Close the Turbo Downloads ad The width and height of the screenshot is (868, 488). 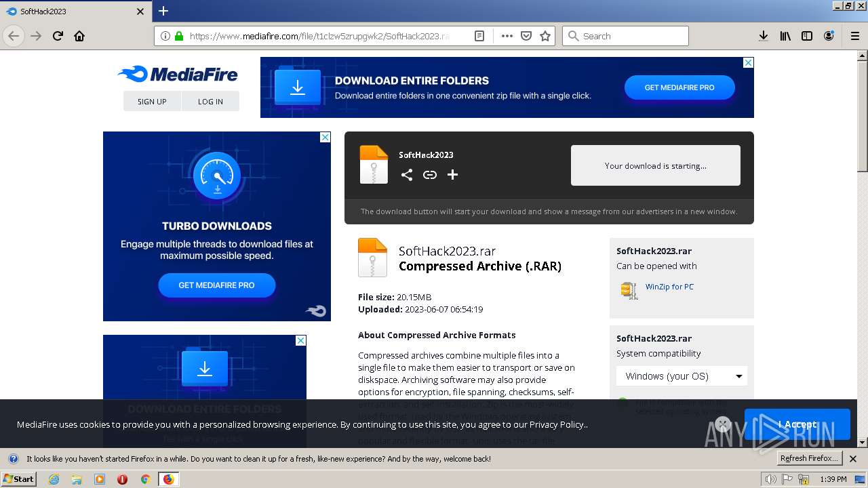[x=325, y=137]
